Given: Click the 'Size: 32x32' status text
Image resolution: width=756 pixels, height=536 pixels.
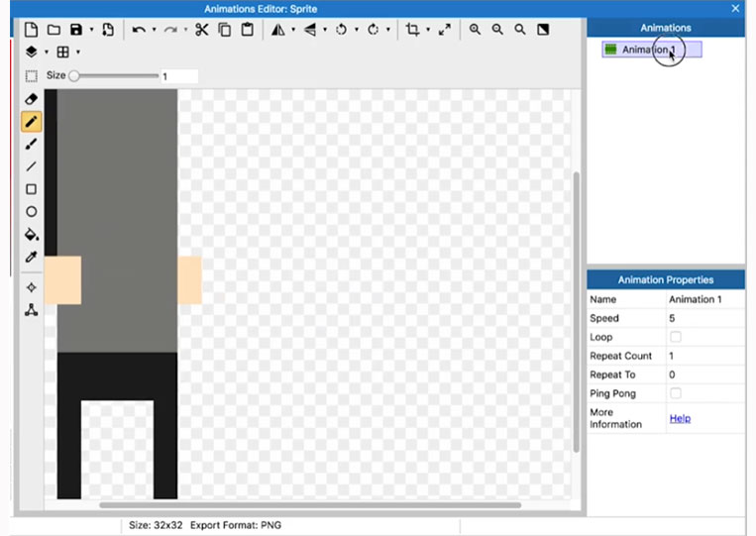Looking at the screenshot, I should pos(156,525).
